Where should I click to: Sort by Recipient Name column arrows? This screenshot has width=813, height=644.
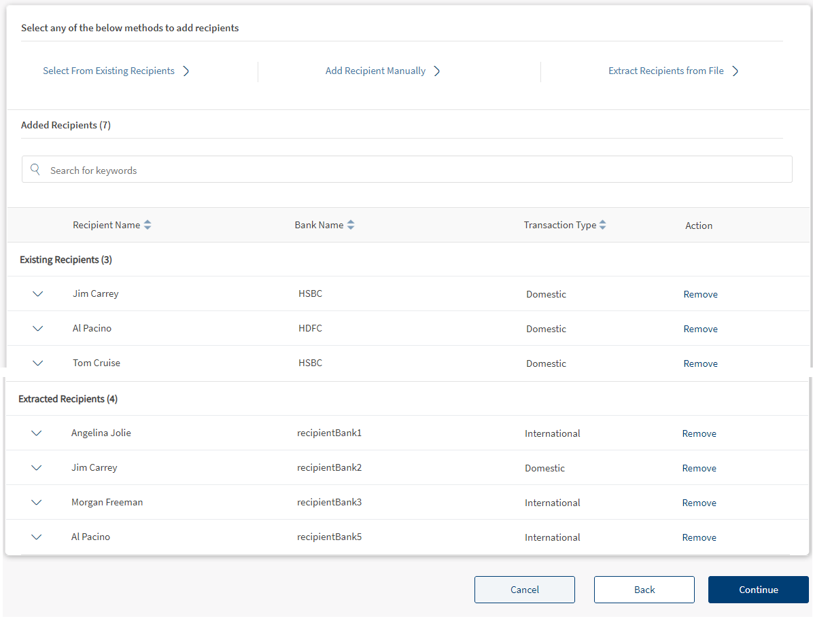pos(148,225)
